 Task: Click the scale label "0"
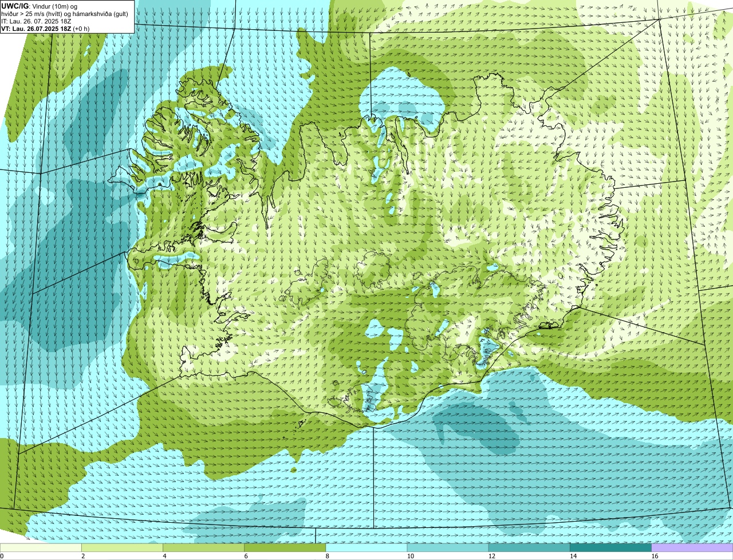(x=2, y=556)
